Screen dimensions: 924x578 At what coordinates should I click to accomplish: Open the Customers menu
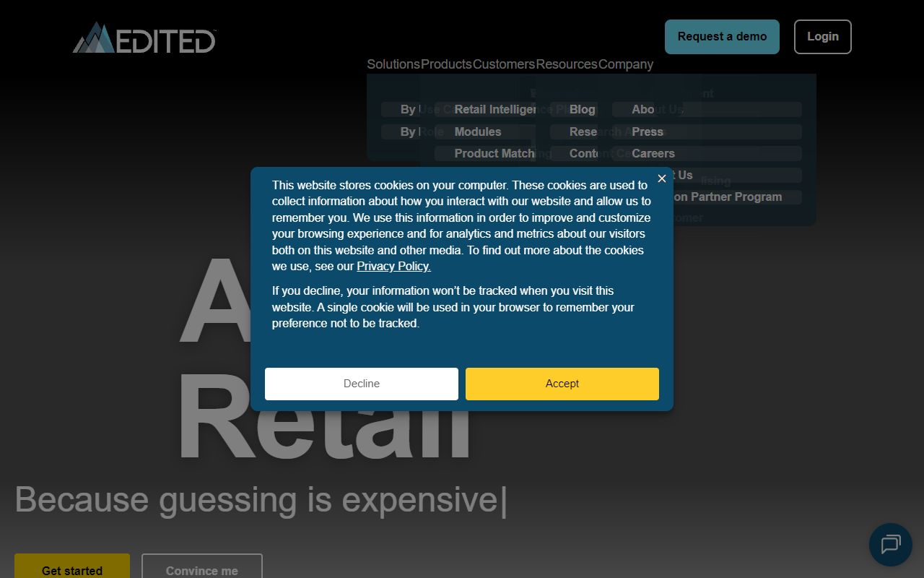[504, 64]
